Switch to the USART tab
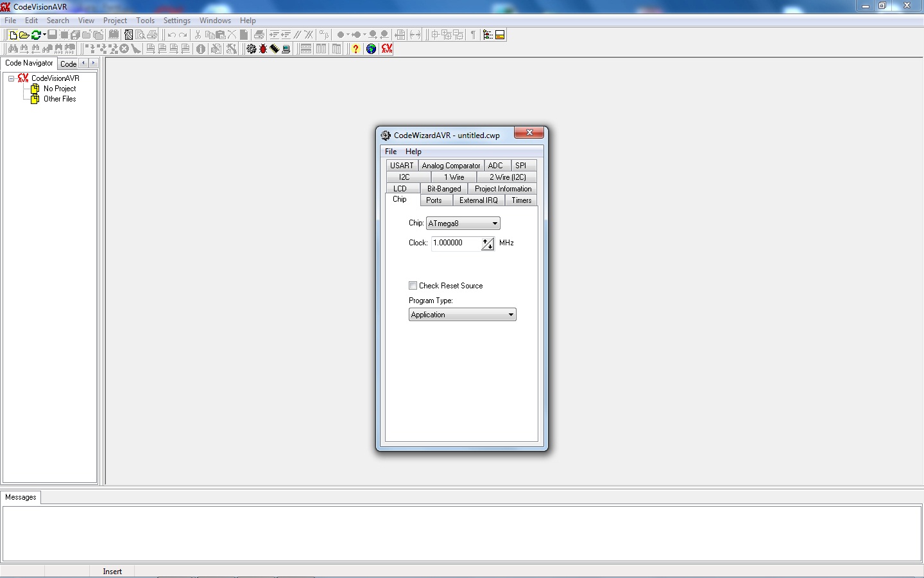Viewport: 924px width, 578px height. (x=402, y=166)
